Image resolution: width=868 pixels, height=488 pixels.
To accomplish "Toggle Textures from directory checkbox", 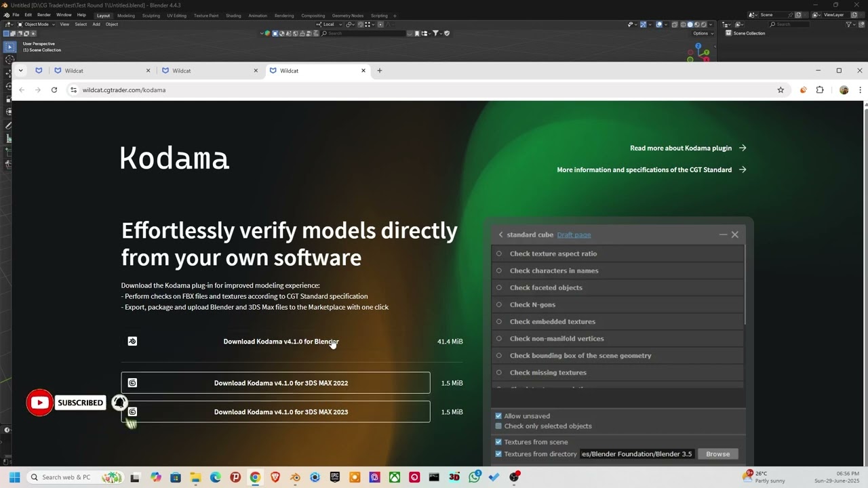I will tap(498, 454).
